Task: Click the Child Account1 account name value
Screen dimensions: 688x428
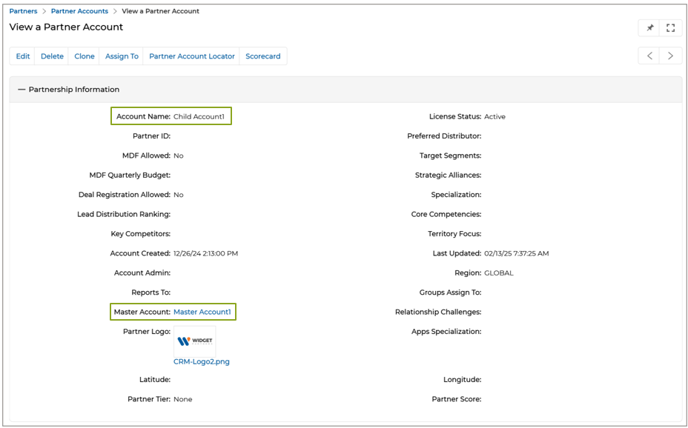Action: [199, 117]
